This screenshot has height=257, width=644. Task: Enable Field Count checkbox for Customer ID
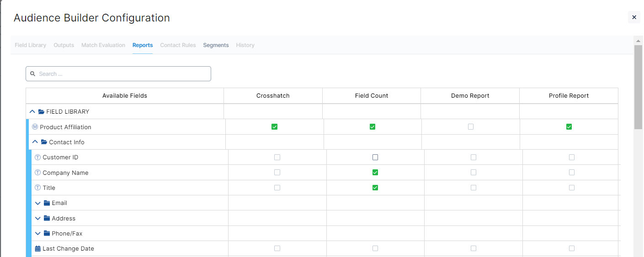[375, 157]
